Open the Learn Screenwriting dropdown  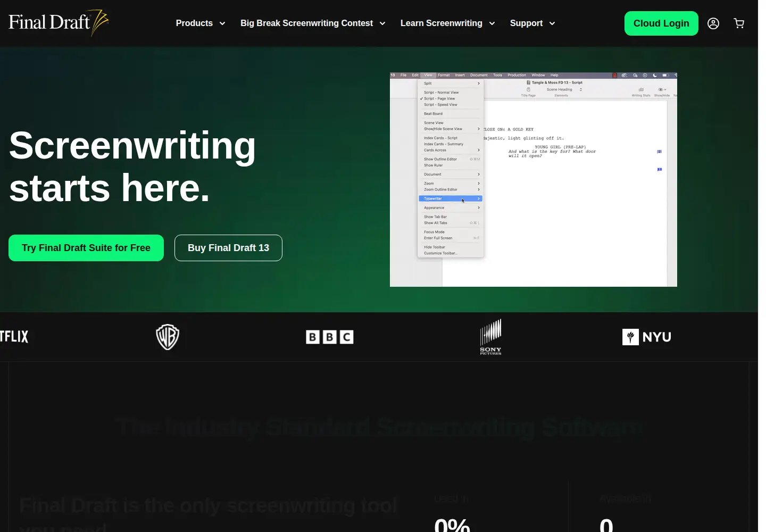(x=447, y=23)
